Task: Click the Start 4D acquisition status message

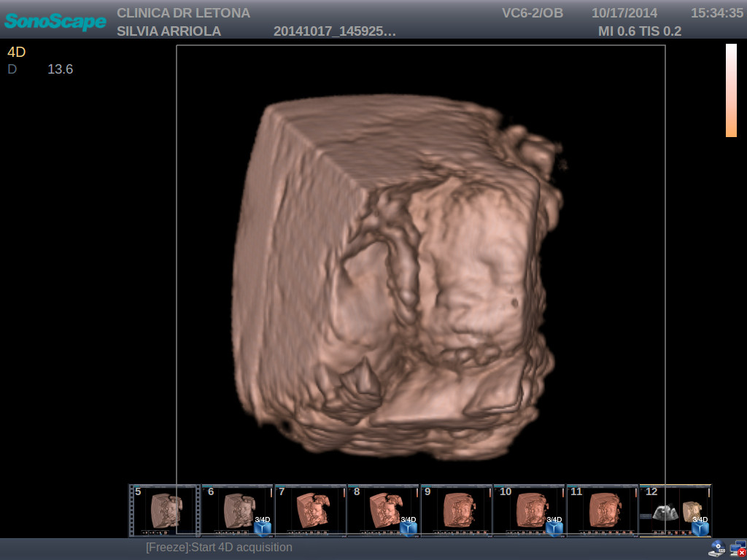Action: (x=219, y=547)
